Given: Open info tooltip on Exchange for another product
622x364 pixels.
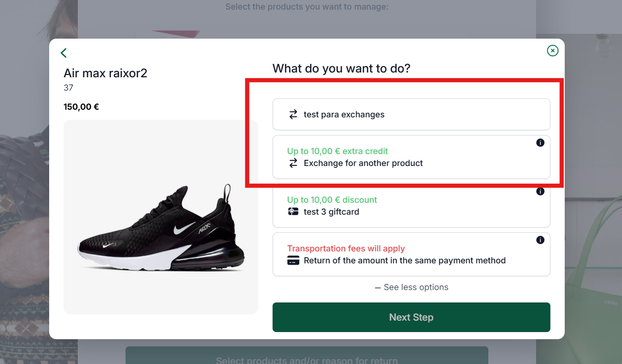Looking at the screenshot, I should pyautogui.click(x=540, y=143).
